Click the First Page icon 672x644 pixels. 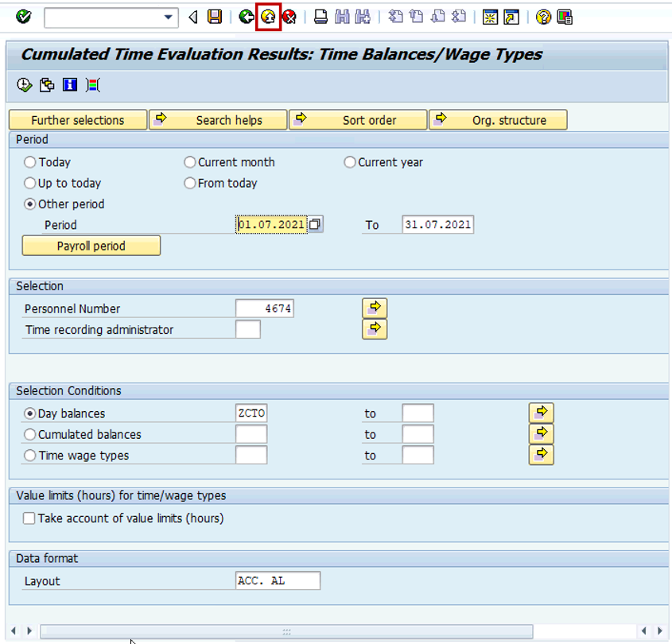(395, 17)
